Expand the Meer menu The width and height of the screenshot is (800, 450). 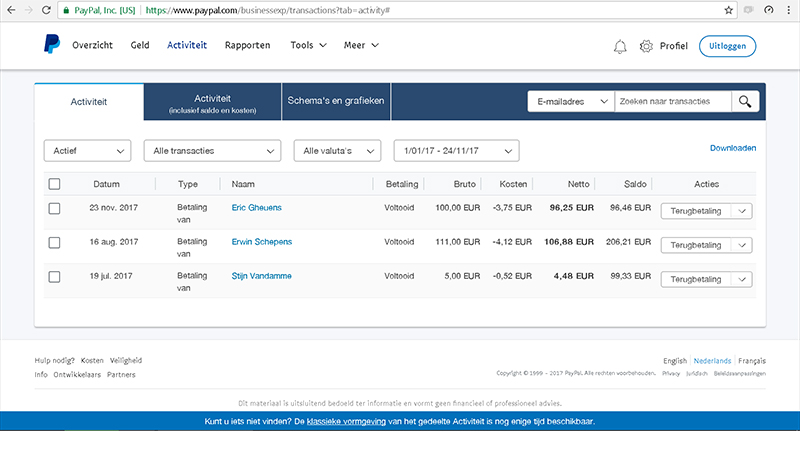(x=361, y=45)
